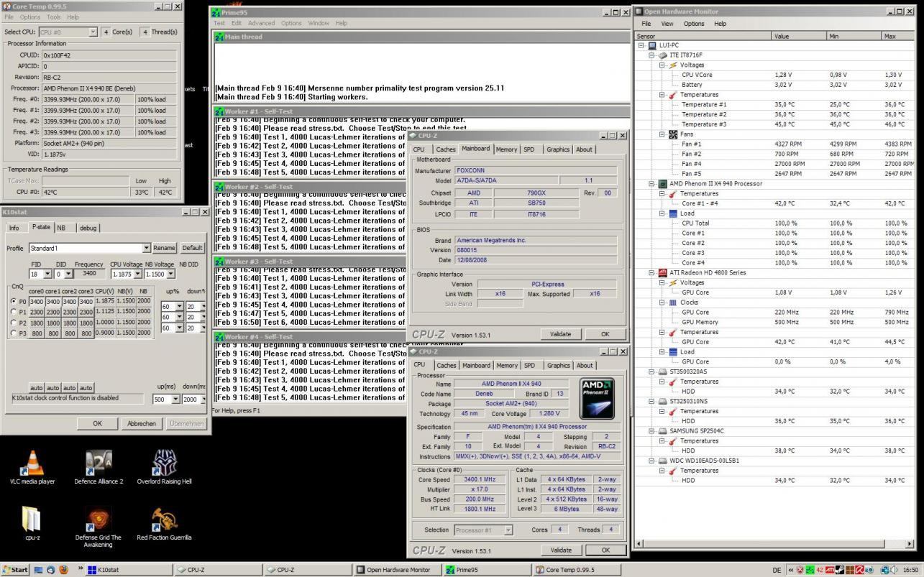Open the Select CPU dropdown in Core Temp

point(93,32)
